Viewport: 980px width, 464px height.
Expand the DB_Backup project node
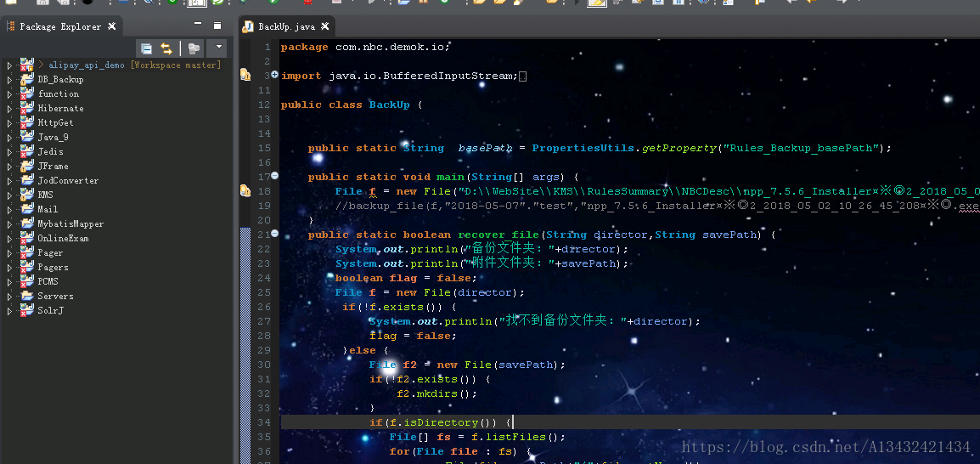pos(9,80)
